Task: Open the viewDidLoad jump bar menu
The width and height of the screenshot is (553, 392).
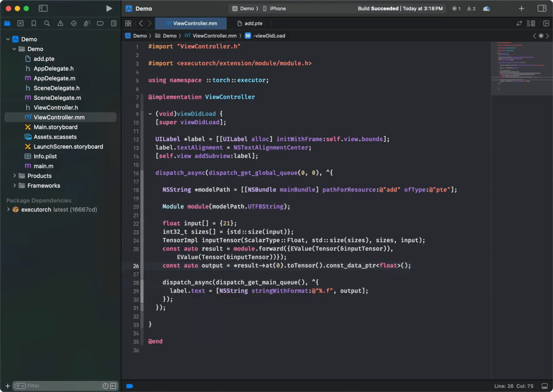Action: click(x=269, y=35)
